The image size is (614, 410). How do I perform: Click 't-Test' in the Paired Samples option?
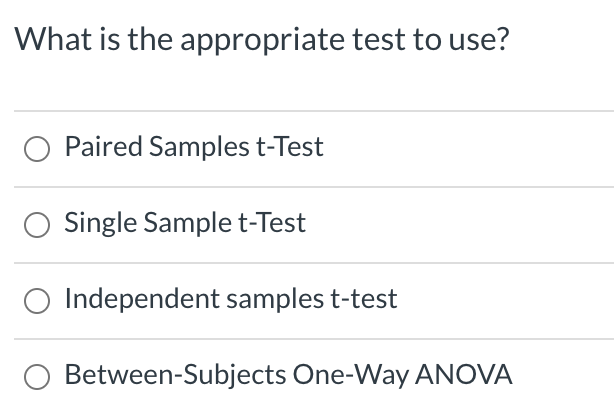[x=290, y=146]
